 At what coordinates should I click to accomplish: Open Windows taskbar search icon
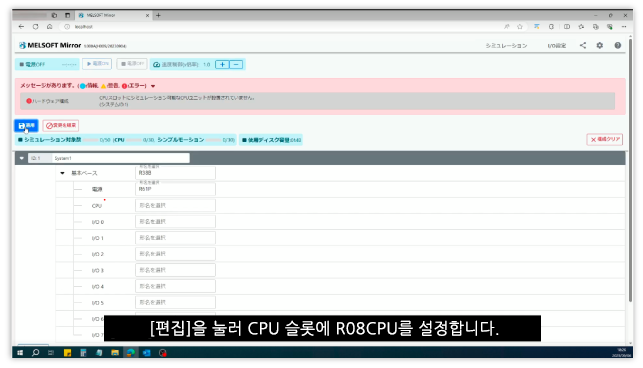point(36,352)
